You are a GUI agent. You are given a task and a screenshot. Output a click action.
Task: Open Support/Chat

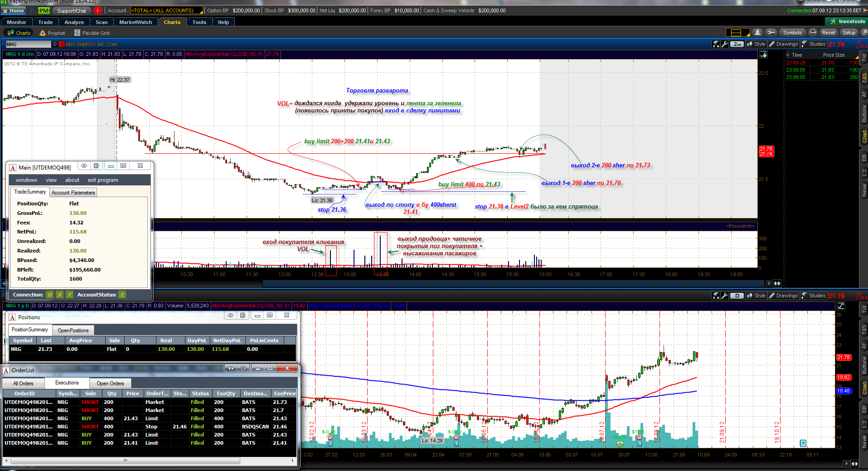[x=71, y=10]
